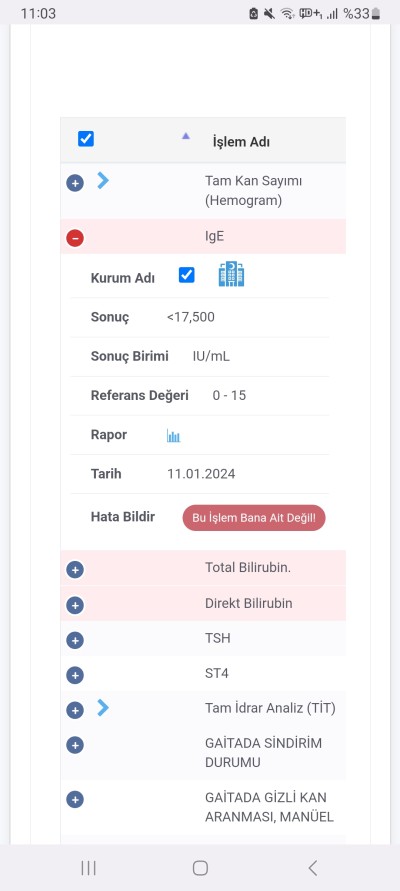Tap the Android home button
Image resolution: width=400 pixels, height=891 pixels.
click(200, 868)
